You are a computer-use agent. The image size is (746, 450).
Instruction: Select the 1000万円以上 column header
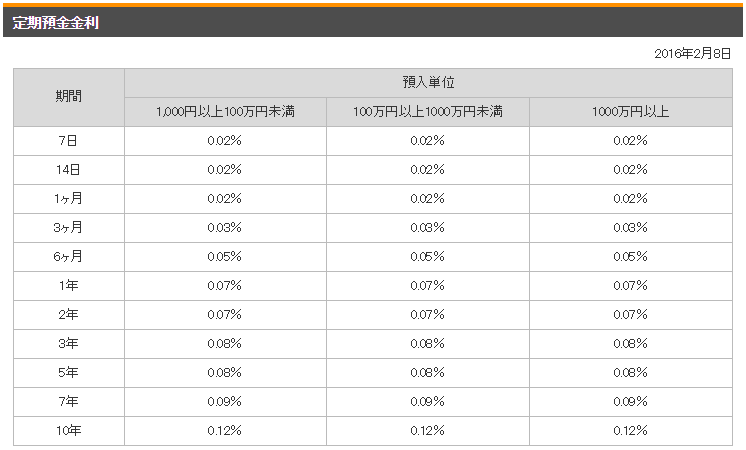[x=630, y=112]
